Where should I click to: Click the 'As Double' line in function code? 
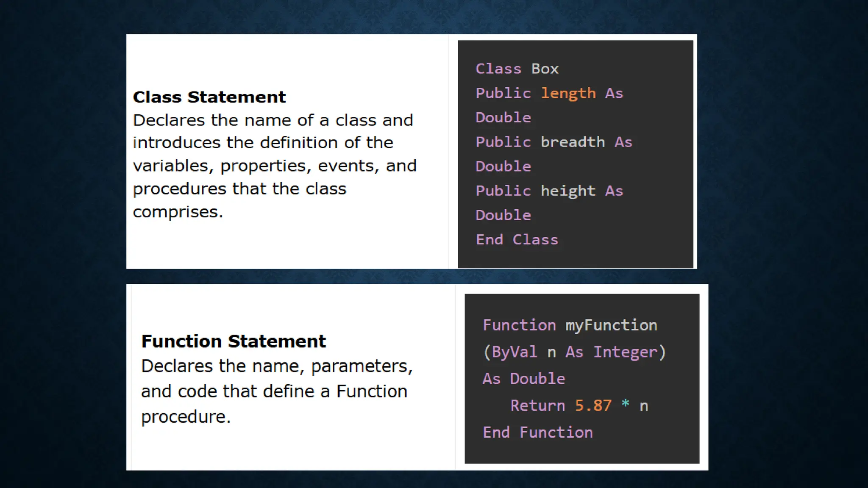point(523,379)
